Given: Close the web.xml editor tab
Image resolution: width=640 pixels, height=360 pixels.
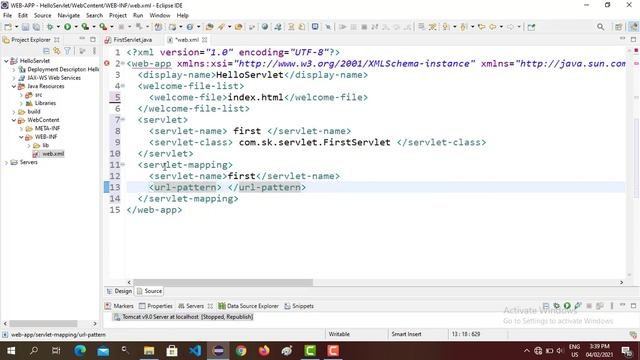Looking at the screenshot, I should 204,40.
